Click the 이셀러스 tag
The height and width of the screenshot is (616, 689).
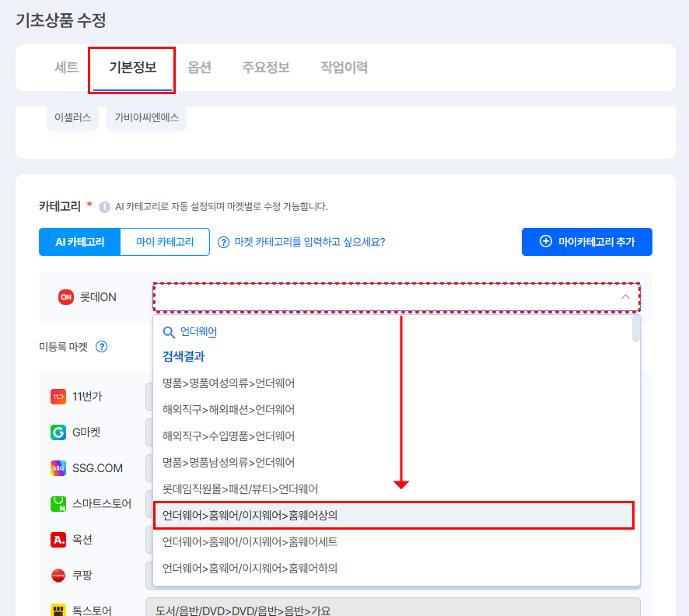point(72,117)
